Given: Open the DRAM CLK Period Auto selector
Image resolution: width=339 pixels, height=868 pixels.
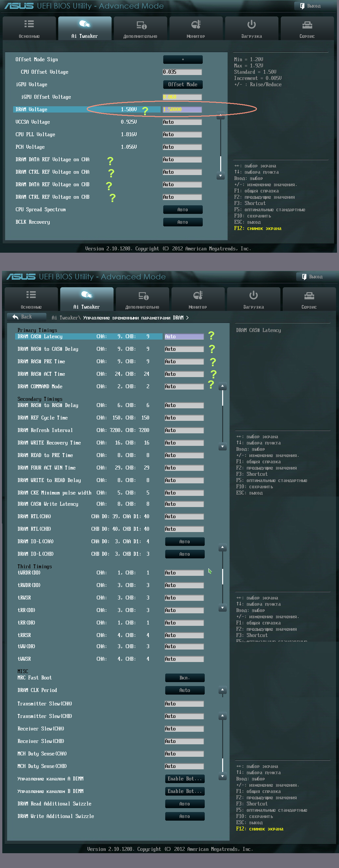Looking at the screenshot, I should click(185, 690).
